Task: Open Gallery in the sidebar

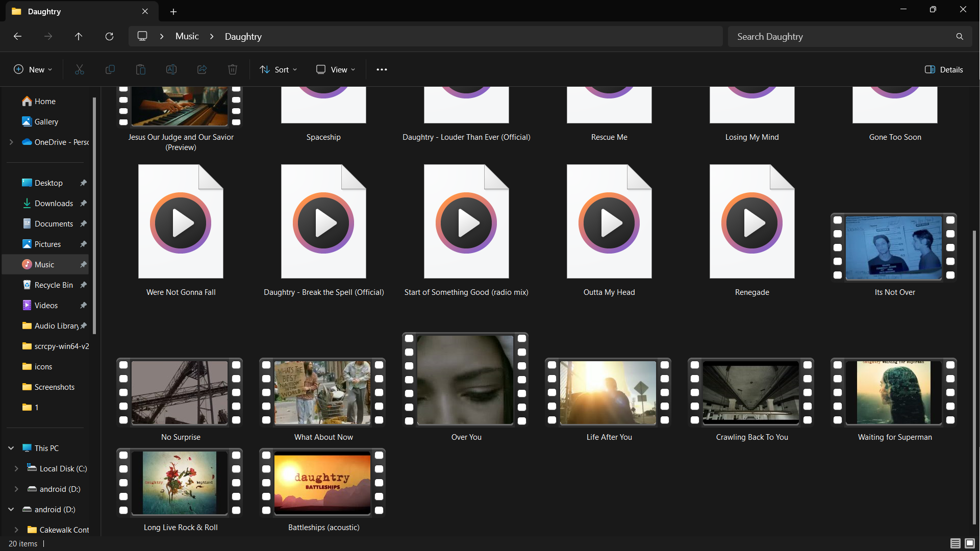Action: click(46, 121)
